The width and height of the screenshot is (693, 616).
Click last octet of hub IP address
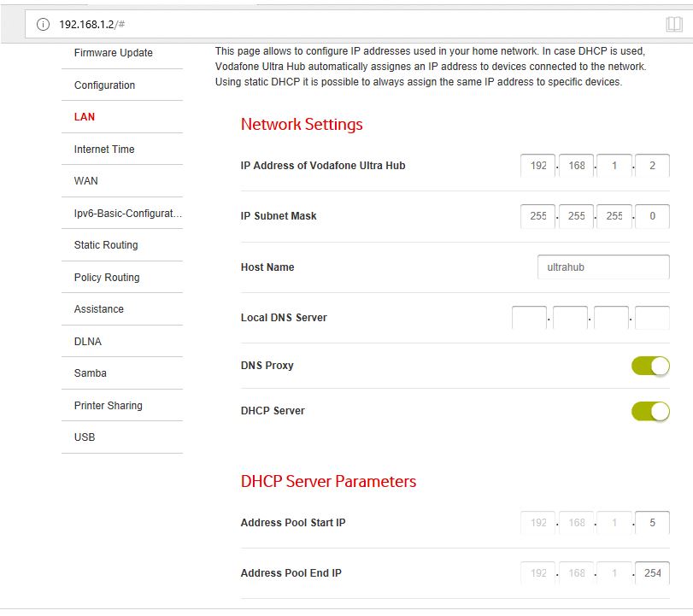[652, 166]
